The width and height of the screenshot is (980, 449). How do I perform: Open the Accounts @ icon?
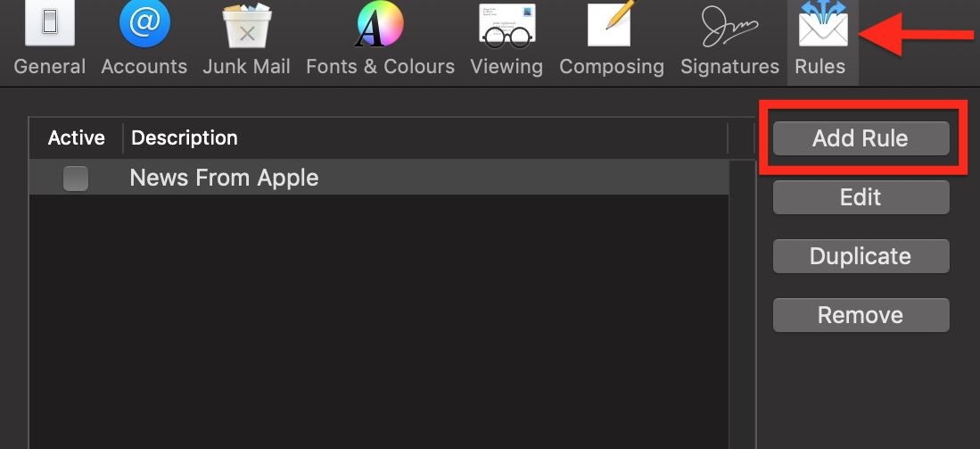[144, 24]
